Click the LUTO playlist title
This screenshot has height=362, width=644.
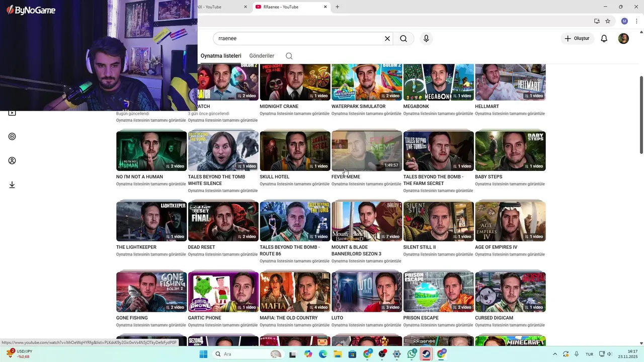pos(337,318)
